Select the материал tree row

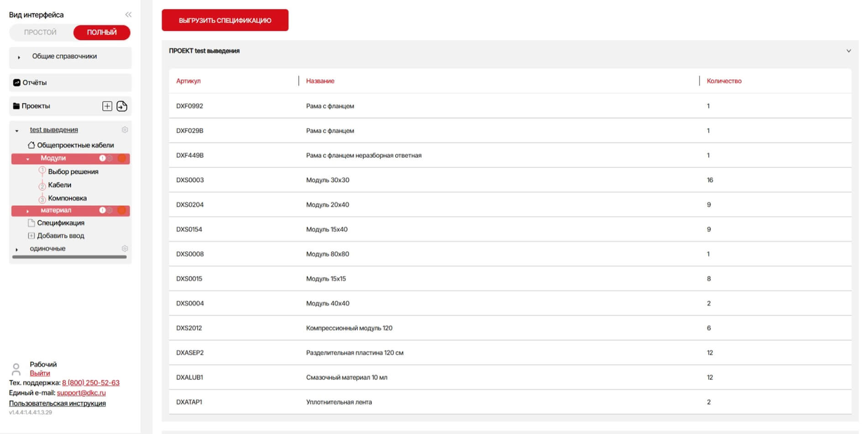70,211
